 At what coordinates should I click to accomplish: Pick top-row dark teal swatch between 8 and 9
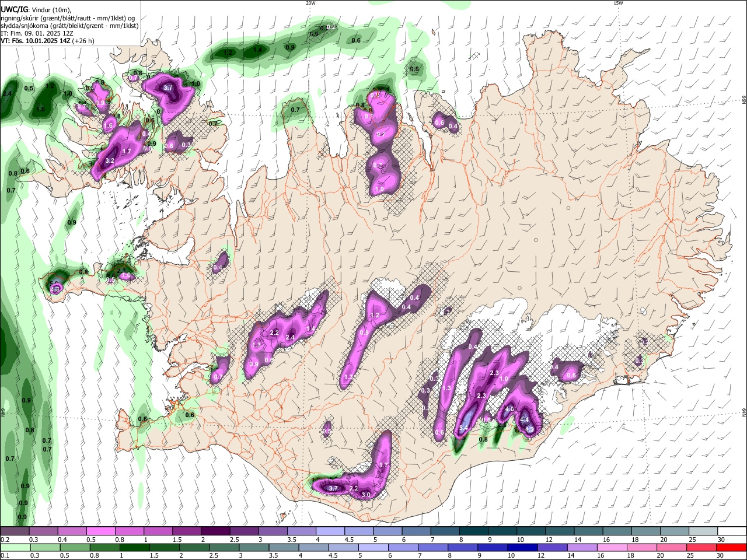pos(474,531)
